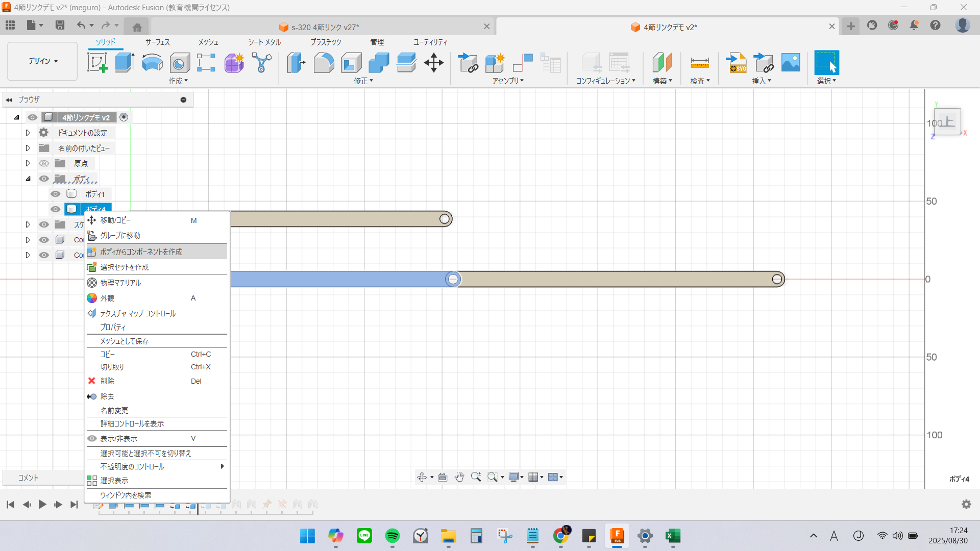Screen dimensions: 980x551
Task: Click the Save disk icon
Action: click(x=60, y=25)
